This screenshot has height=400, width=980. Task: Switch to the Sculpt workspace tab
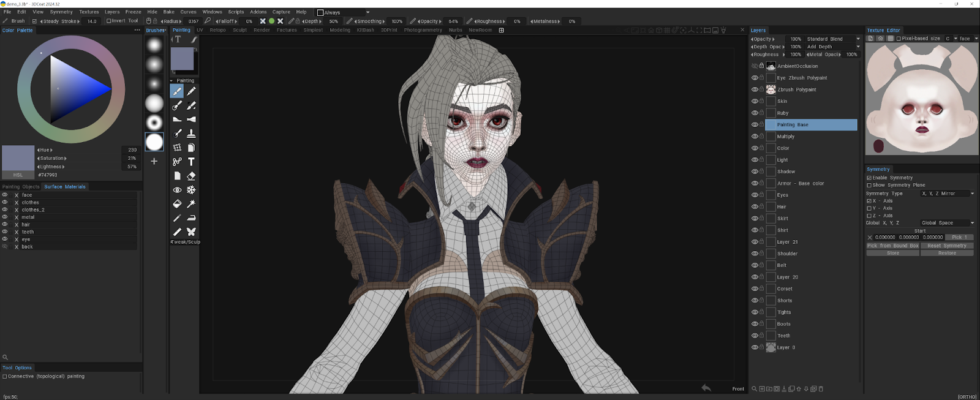point(239,30)
